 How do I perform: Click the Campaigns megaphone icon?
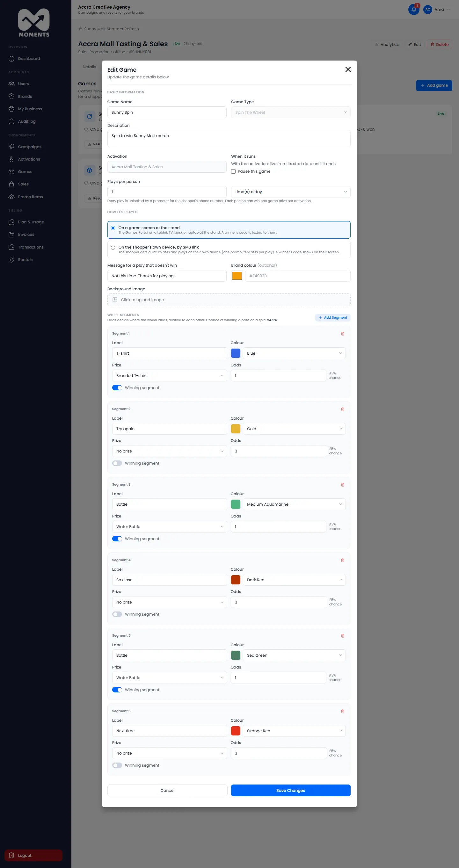click(x=11, y=147)
